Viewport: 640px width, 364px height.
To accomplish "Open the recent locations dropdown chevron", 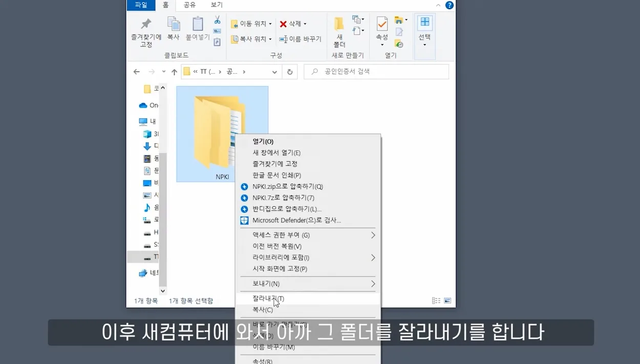I will [x=163, y=72].
